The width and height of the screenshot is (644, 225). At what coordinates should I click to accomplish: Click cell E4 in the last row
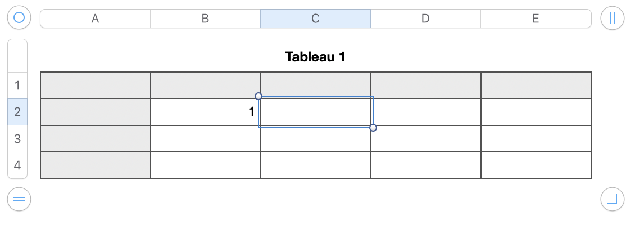(x=536, y=165)
